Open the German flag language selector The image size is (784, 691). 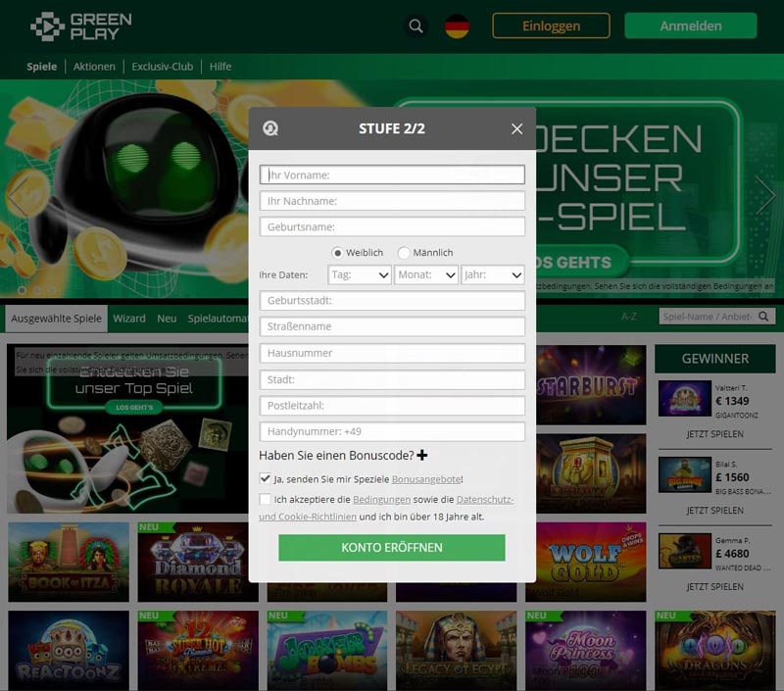pos(457,26)
